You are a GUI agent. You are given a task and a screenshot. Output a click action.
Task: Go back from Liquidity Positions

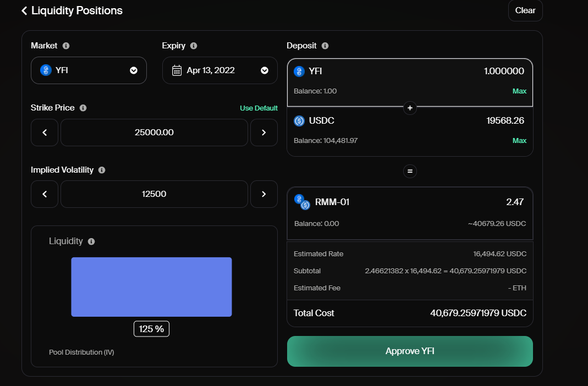(x=24, y=10)
